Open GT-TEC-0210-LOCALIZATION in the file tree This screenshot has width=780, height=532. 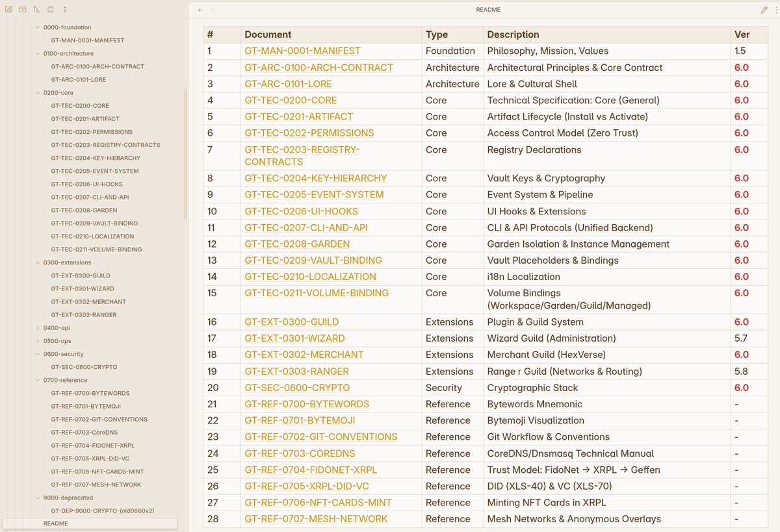click(92, 236)
